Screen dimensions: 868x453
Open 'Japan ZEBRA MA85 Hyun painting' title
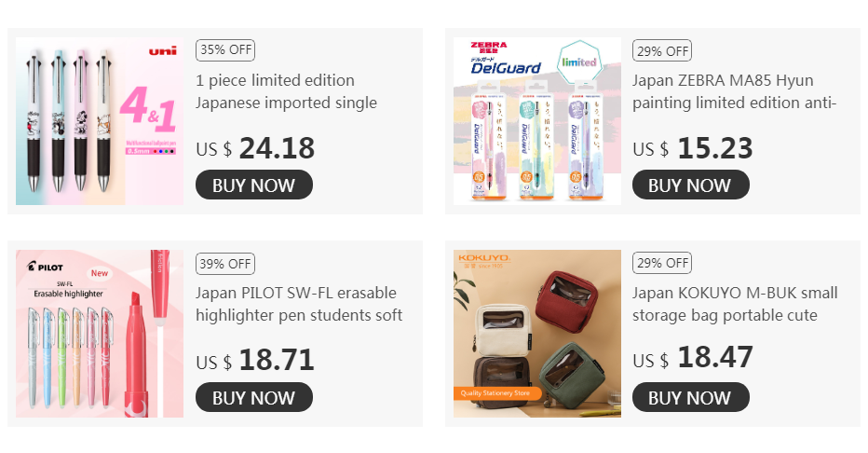point(734,91)
